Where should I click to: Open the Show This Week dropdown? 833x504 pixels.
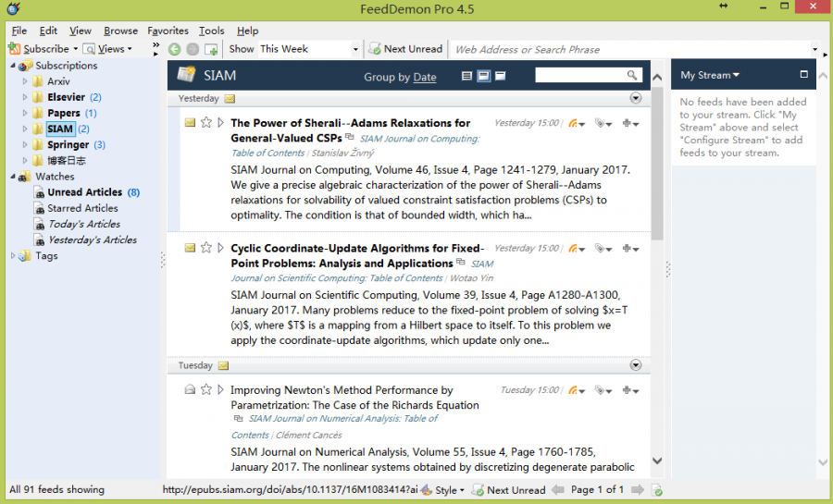[355, 49]
